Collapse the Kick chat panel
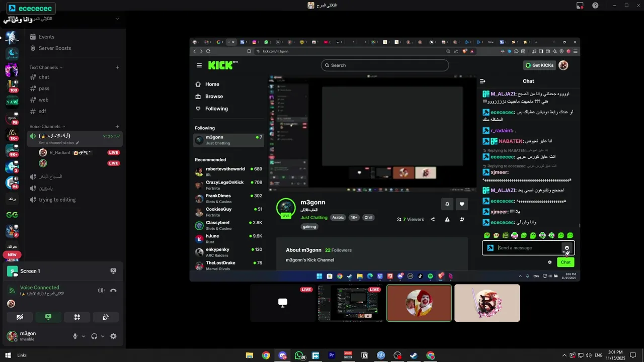 click(482, 81)
